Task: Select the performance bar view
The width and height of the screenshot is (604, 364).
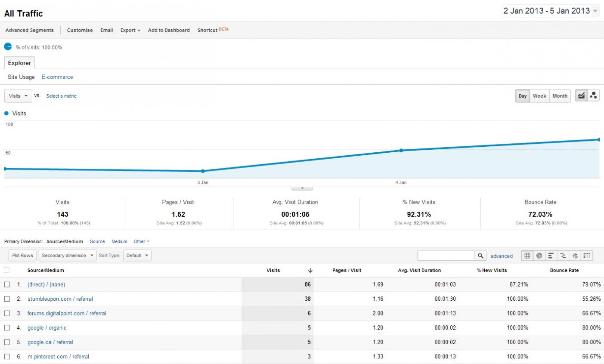Action: (551, 256)
